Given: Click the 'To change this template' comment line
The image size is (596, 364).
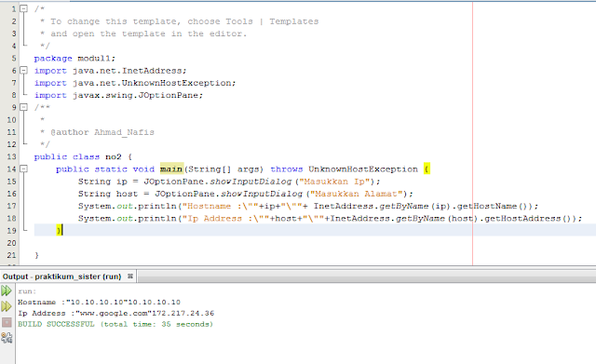Looking at the screenshot, I should pos(180,21).
